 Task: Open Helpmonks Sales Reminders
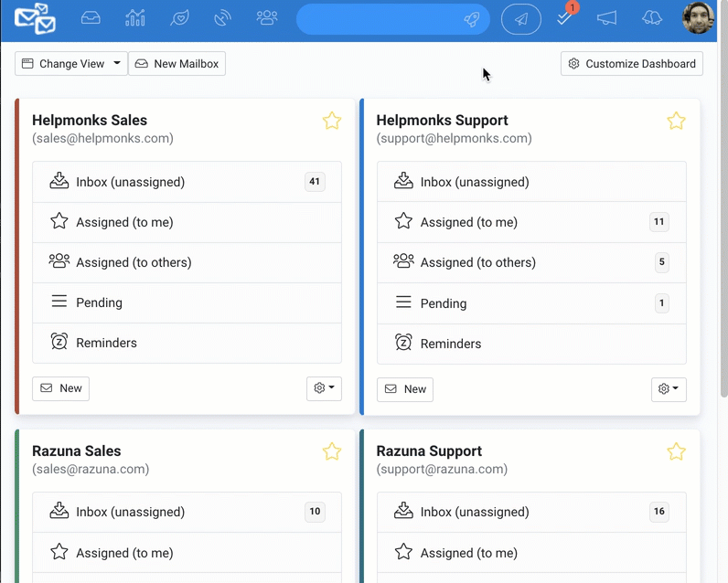[187, 343]
